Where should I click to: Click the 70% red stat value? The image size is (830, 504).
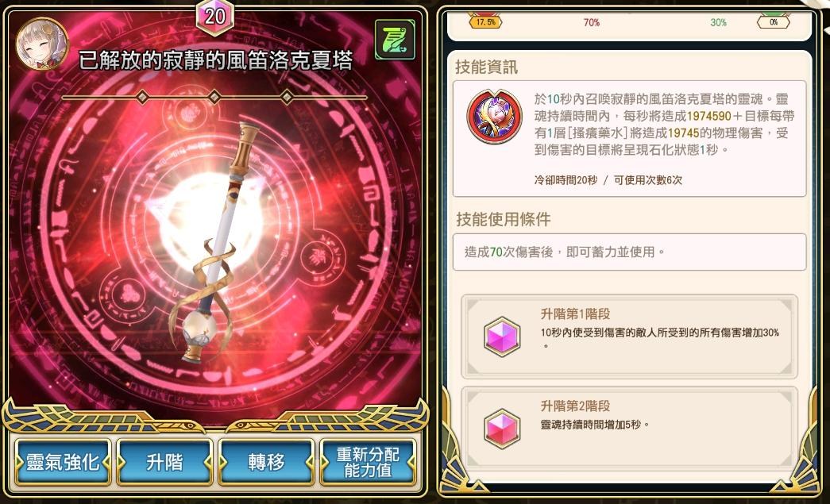tap(591, 22)
